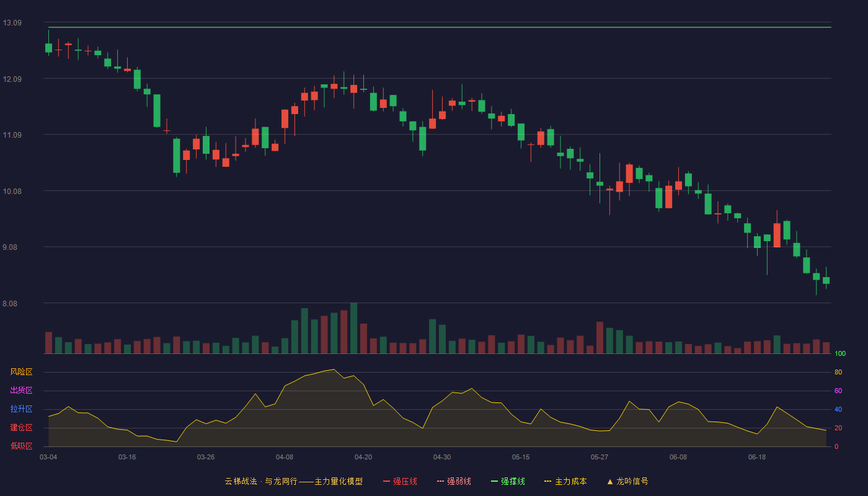
Task: Toggle the 强压线 legend series
Action: click(400, 481)
